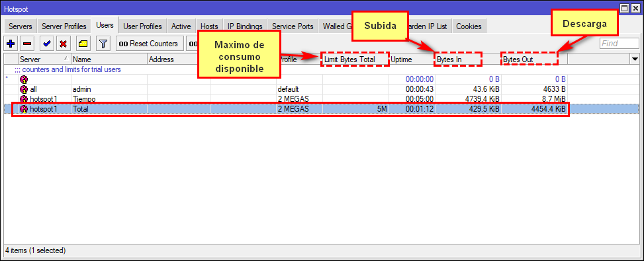The width and height of the screenshot is (644, 261).
Task: Click the 'all' server cell
Action: (x=44, y=89)
